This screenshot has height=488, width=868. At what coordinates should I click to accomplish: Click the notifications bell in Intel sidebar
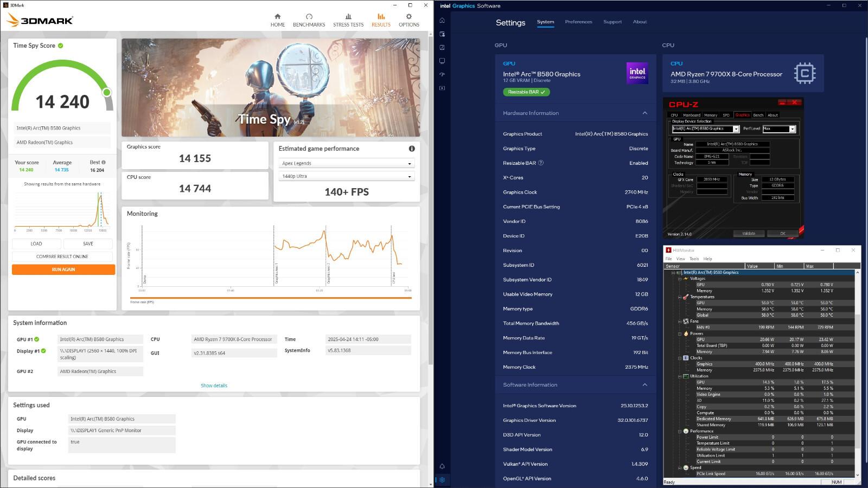click(x=442, y=466)
